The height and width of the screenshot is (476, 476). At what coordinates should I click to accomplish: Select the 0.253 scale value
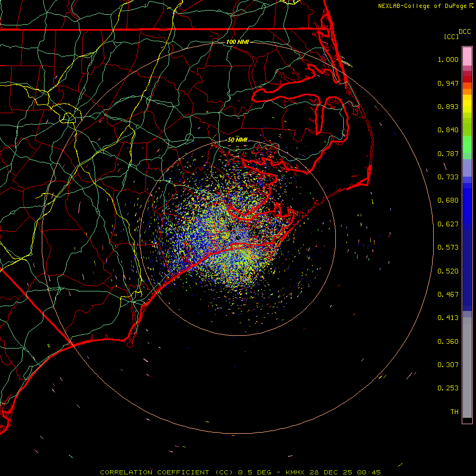[448, 388]
